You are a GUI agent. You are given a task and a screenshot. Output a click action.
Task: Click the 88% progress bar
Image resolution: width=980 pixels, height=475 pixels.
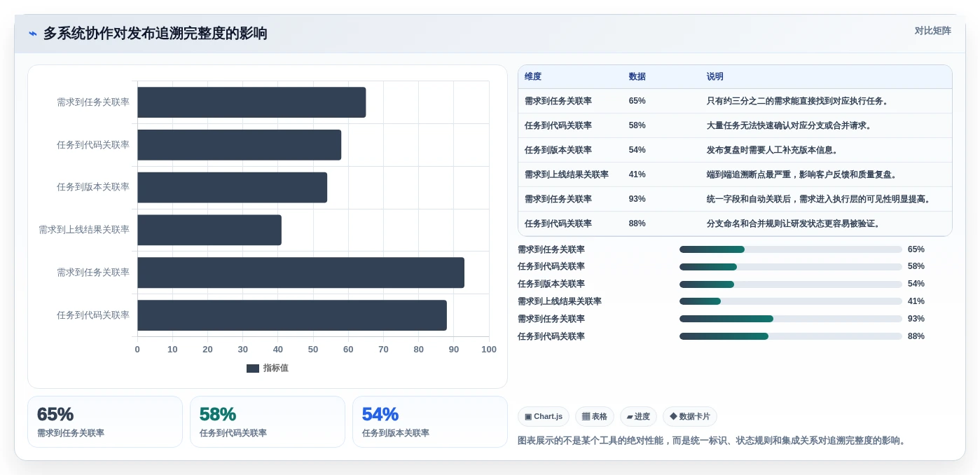[x=791, y=336]
